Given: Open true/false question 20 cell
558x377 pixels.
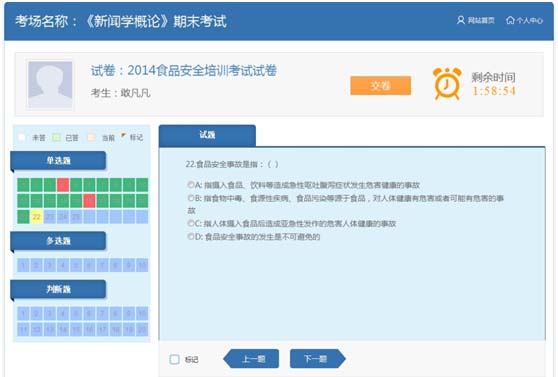Looking at the screenshot, I should tap(142, 330).
